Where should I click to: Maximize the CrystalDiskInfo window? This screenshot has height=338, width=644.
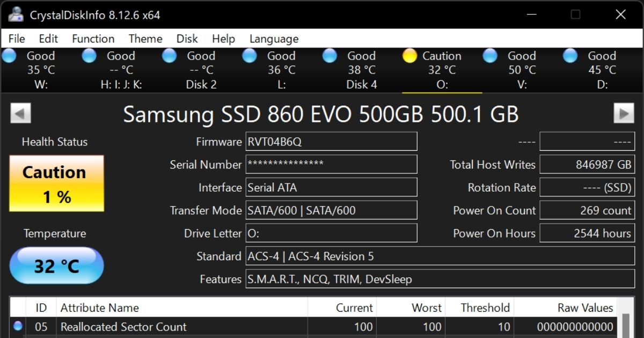tap(575, 14)
